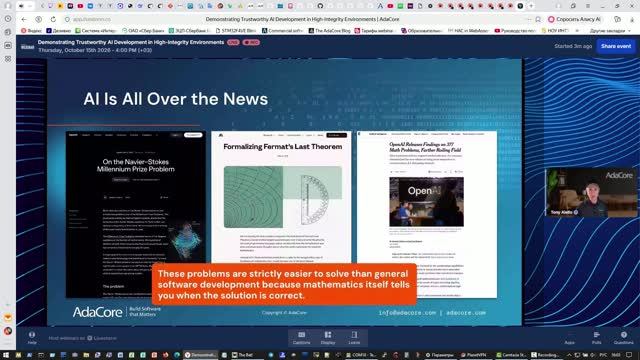This screenshot has width=640, height=360.
Task: Open the STM32F4VE bookmark
Action: click(x=236, y=31)
